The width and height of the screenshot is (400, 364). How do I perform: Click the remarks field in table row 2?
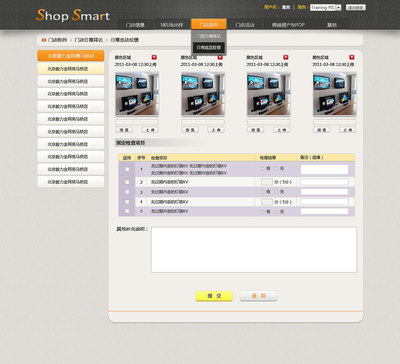[x=324, y=182]
